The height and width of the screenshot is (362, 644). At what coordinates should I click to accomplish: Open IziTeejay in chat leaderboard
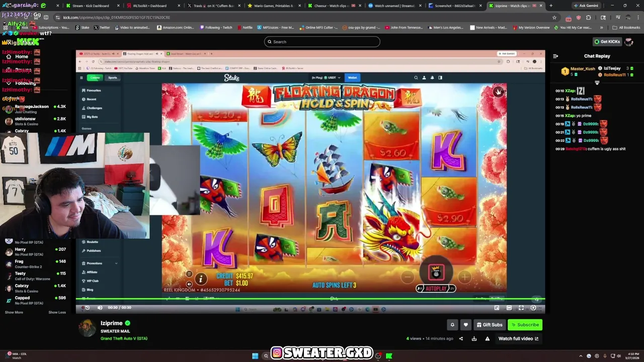click(x=612, y=68)
